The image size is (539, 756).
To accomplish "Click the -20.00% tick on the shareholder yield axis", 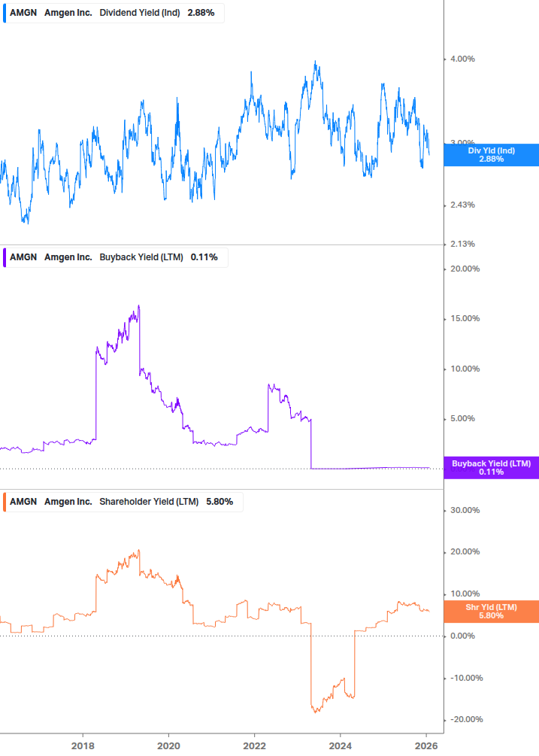I will 466,719.
